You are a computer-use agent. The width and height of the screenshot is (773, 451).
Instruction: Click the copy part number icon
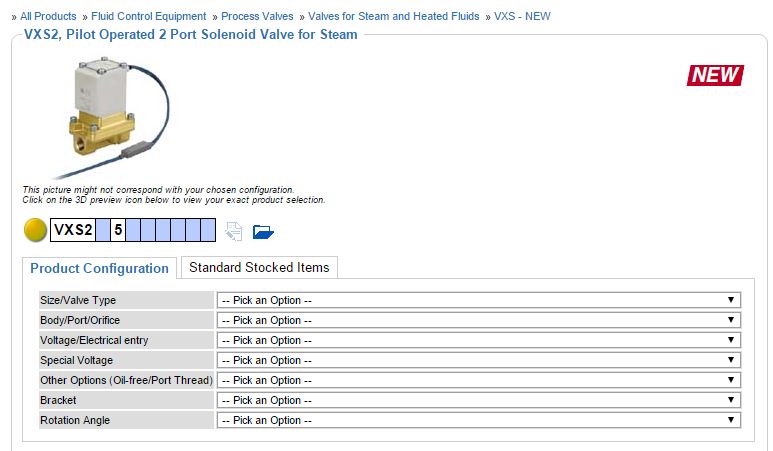[234, 231]
